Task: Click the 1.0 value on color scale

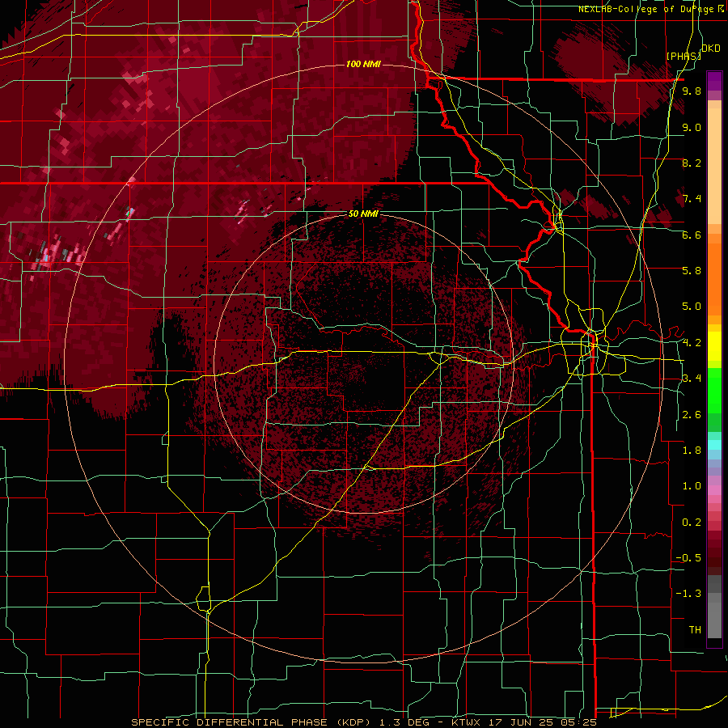Action: click(x=692, y=486)
